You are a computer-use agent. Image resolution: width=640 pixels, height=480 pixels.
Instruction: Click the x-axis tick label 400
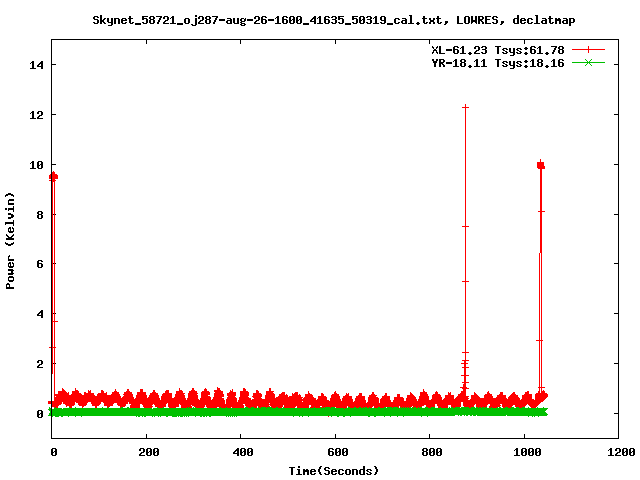tap(242, 452)
